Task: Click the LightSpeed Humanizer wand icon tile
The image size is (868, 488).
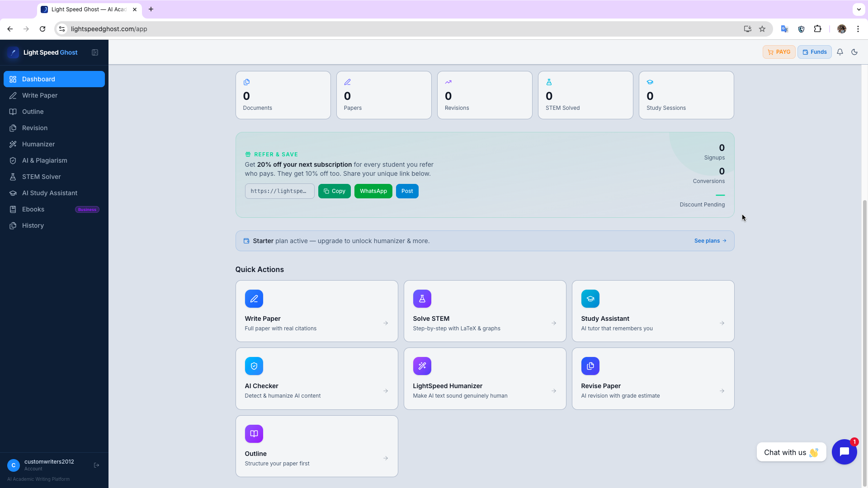Action: 422,366
